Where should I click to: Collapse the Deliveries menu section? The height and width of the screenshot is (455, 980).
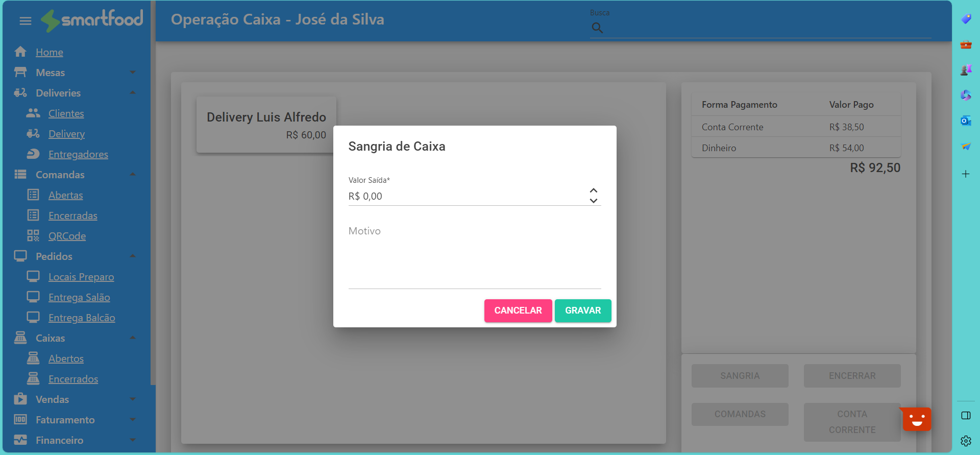(133, 93)
